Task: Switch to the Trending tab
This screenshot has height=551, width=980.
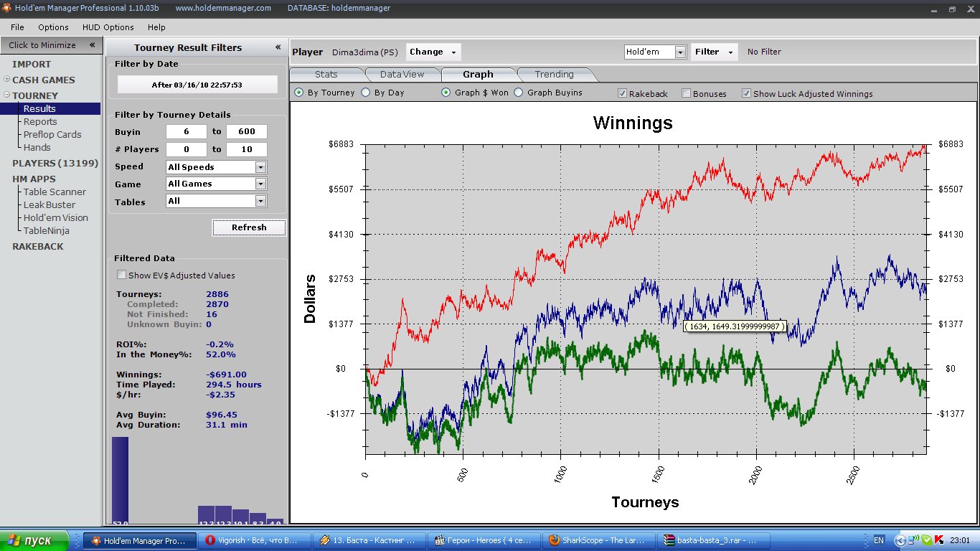Action: click(x=554, y=74)
